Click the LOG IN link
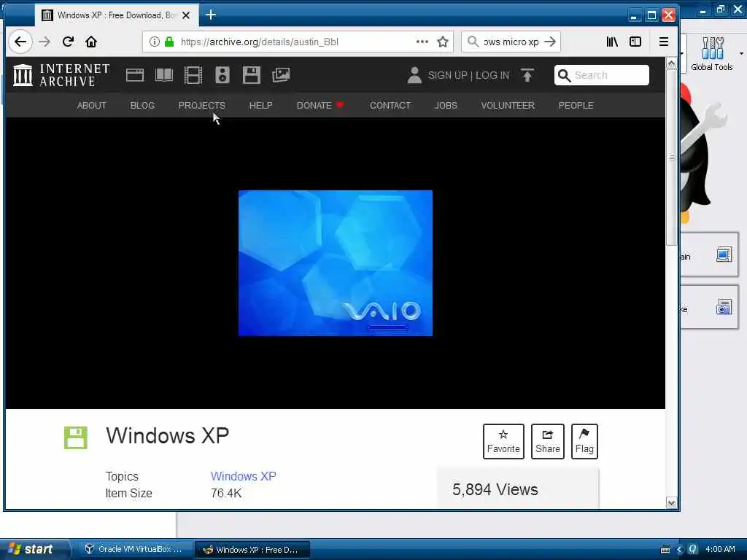747x560 pixels. [x=492, y=75]
